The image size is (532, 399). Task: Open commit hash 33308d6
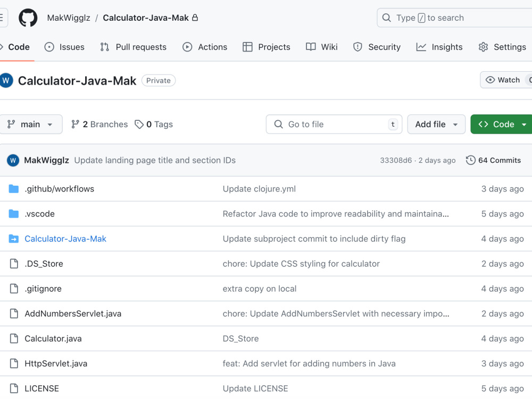[396, 160]
